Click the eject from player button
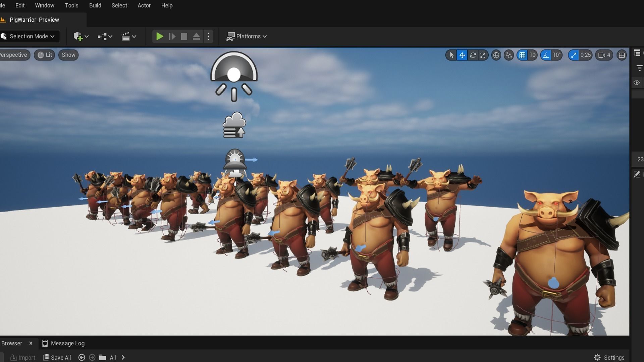Image resolution: width=644 pixels, height=362 pixels. point(196,36)
